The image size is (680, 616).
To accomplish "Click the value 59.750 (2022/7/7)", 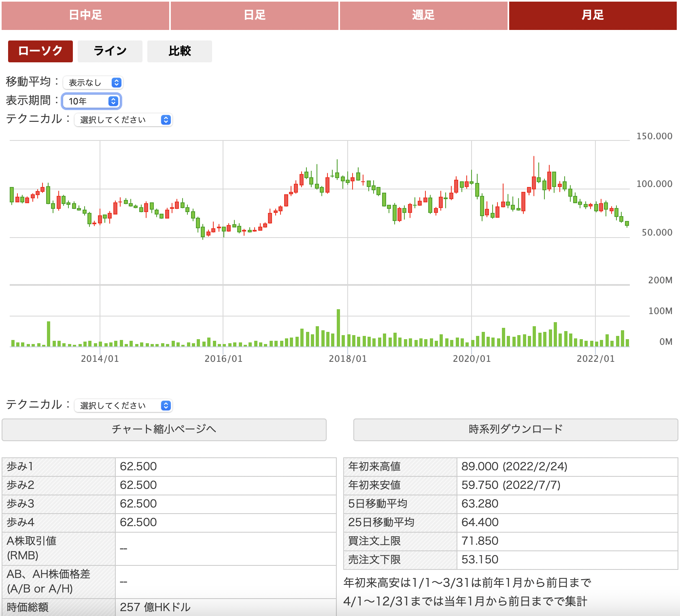I will pos(511,485).
